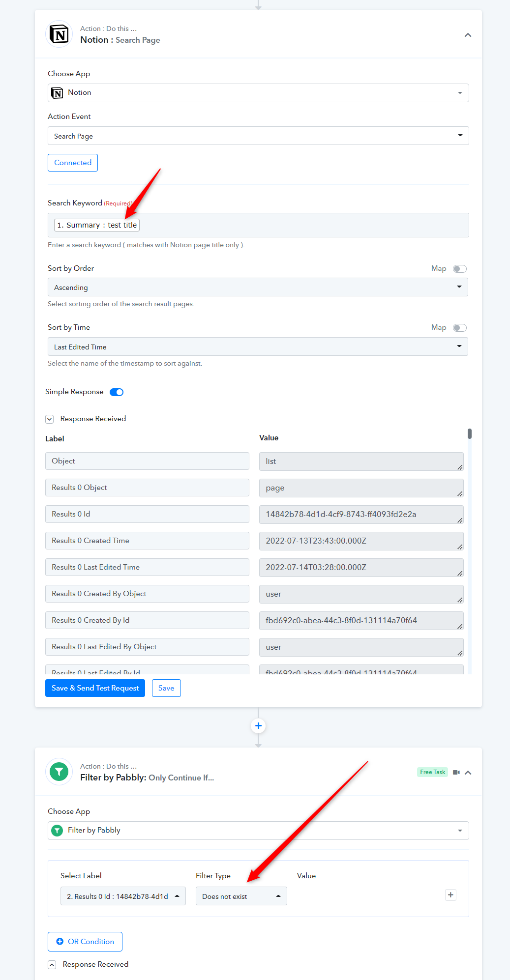Click the Results 0 Last Edited Time label

pyautogui.click(x=147, y=567)
